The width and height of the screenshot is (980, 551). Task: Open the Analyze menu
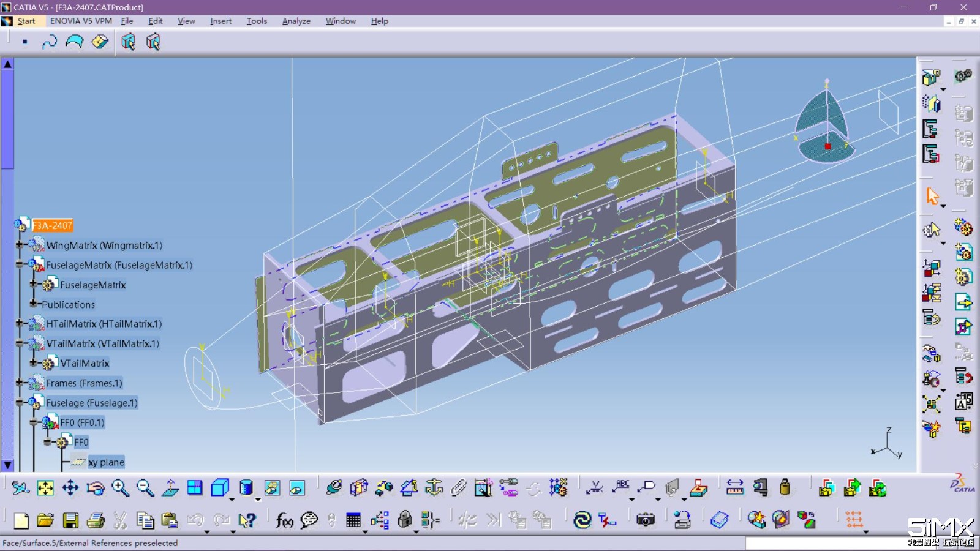click(x=296, y=21)
